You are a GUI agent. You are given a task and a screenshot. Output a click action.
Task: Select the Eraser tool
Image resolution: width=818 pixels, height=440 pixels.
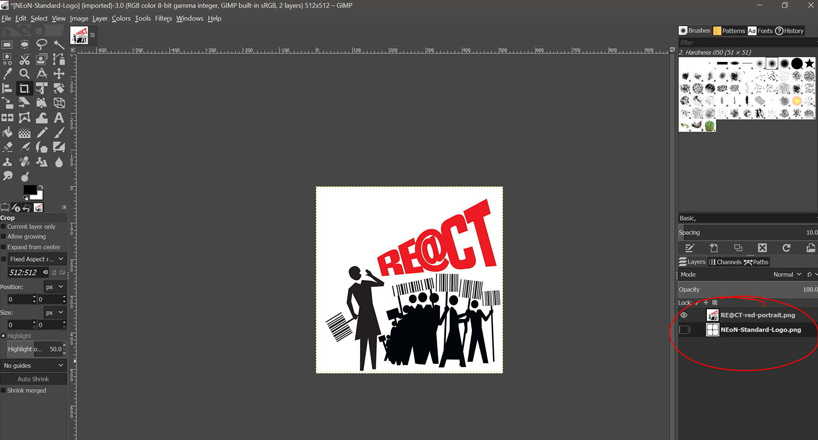point(7,147)
